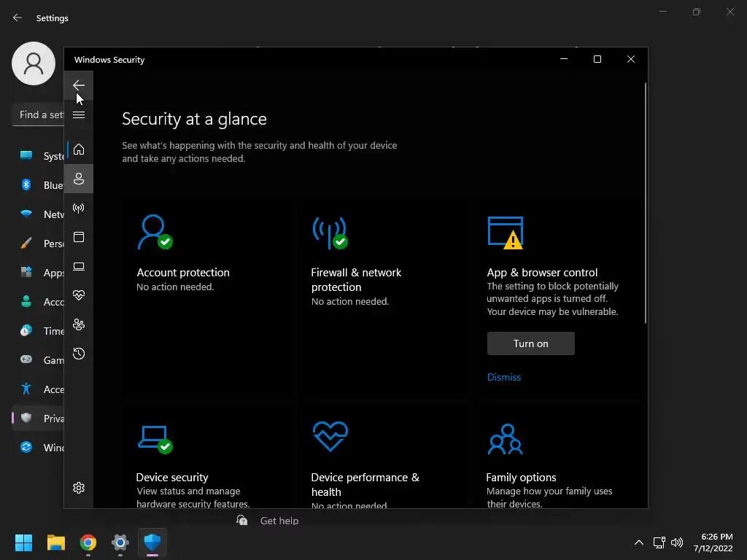Image resolution: width=747 pixels, height=560 pixels.
Task: Click the App & browser control warning icon
Action: tap(506, 233)
